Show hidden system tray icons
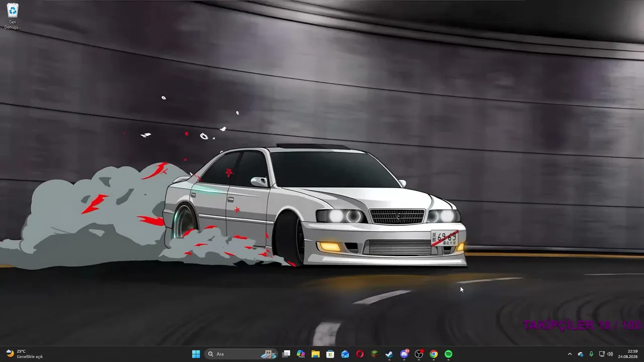Image resolution: width=644 pixels, height=362 pixels. point(570,354)
